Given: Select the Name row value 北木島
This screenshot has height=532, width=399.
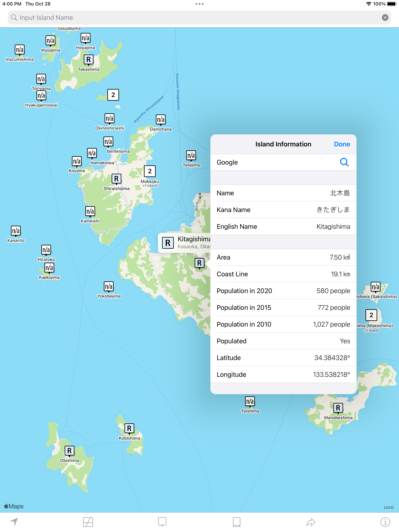Looking at the screenshot, I should pyautogui.click(x=283, y=193).
